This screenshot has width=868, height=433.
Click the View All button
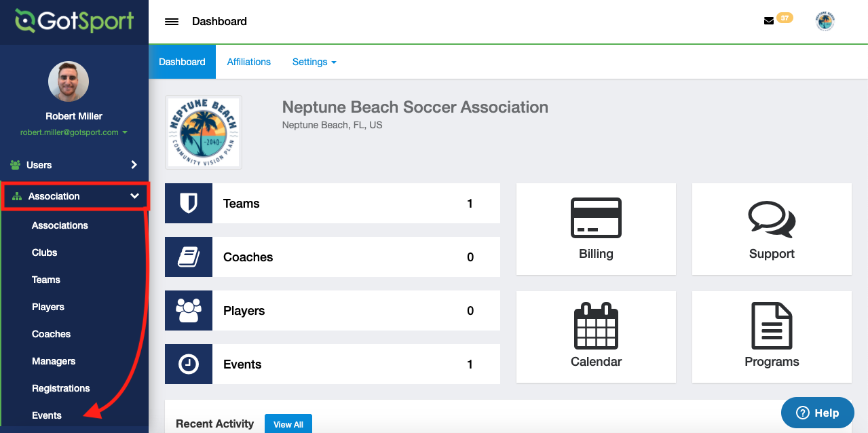coord(288,424)
